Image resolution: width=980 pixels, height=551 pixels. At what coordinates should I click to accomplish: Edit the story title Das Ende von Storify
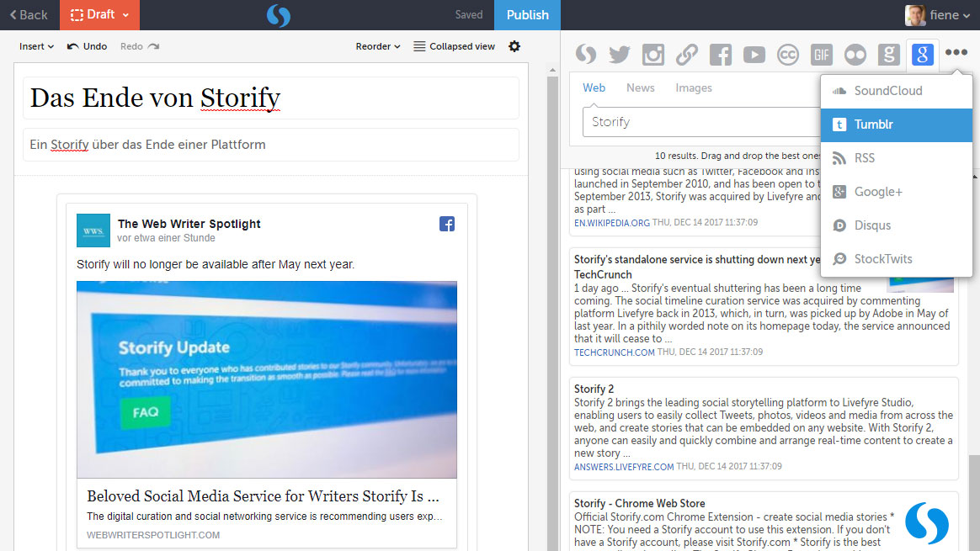(270, 98)
